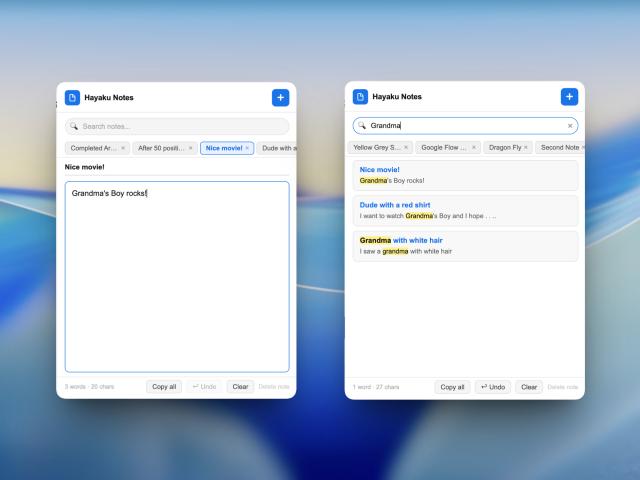Click the Hayaku Notes document logo in left window

pyautogui.click(x=72, y=98)
